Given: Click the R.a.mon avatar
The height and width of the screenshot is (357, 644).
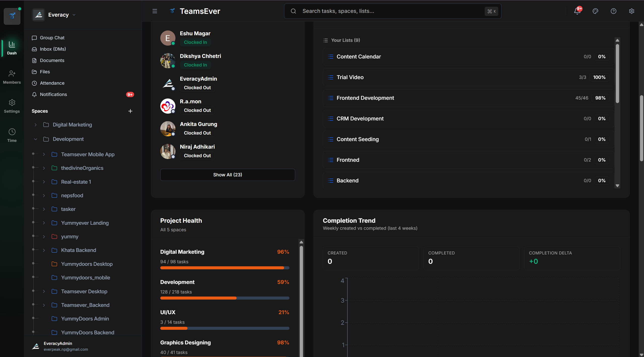Looking at the screenshot, I should [x=168, y=106].
